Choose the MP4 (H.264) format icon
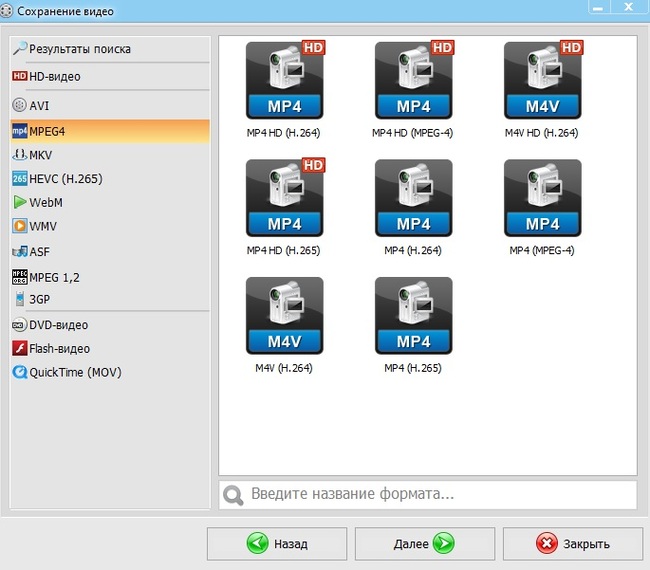 coord(414,198)
